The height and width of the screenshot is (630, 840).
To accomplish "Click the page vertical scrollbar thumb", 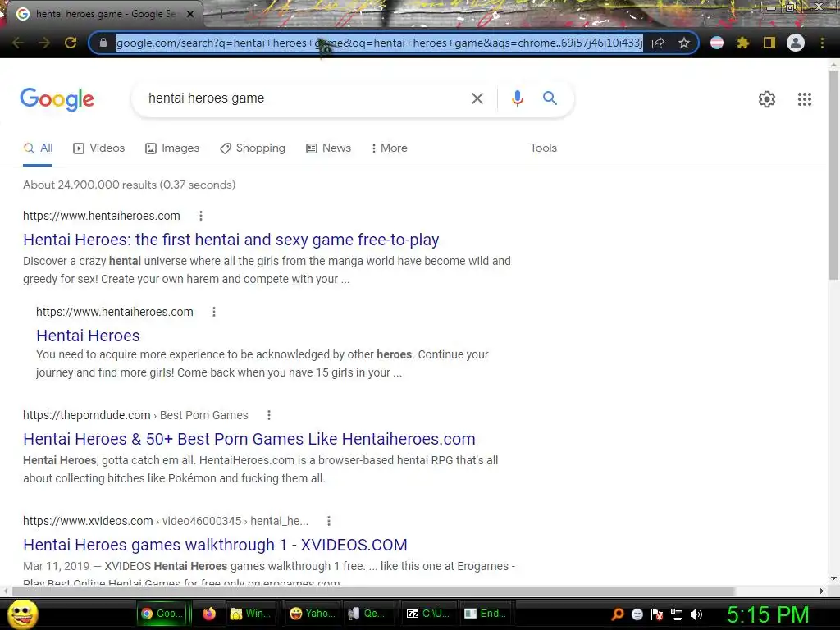I will click(833, 174).
